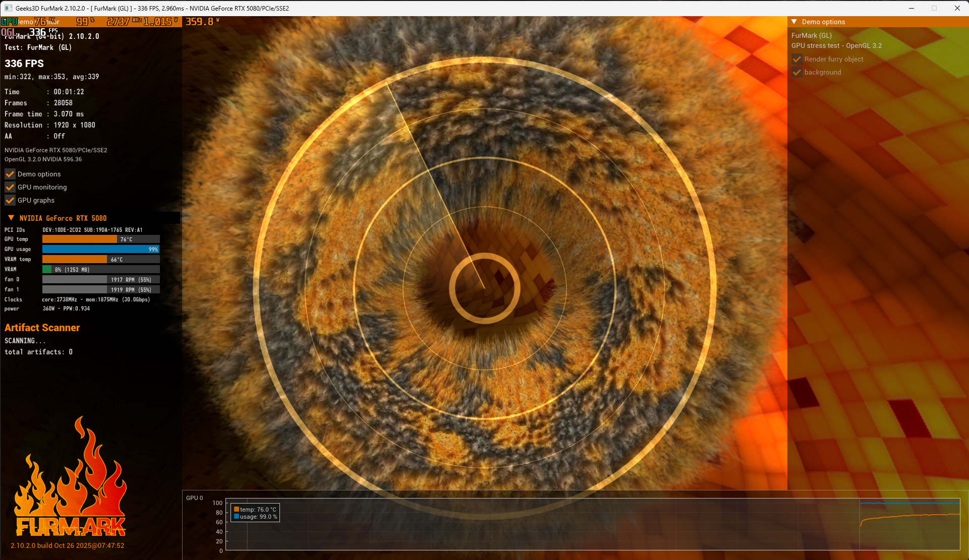Image resolution: width=969 pixels, height=560 pixels.
Task: Click the Geeks3D app icon in title bar
Action: [8, 8]
